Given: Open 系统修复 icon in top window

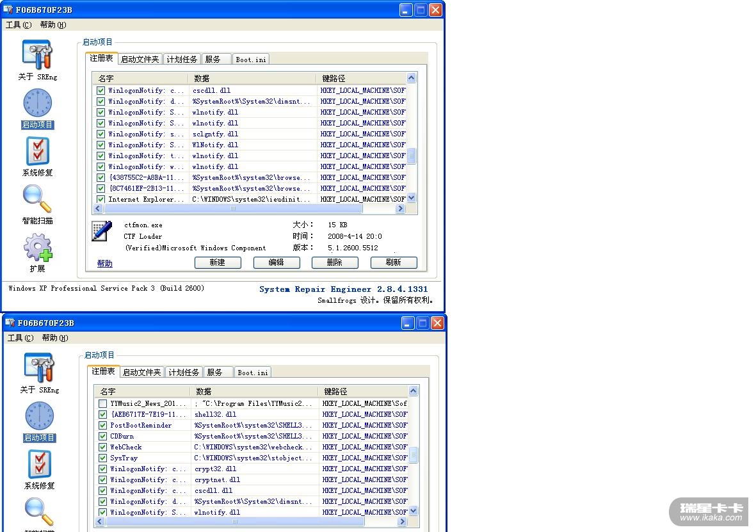Looking at the screenshot, I should pos(37,151).
